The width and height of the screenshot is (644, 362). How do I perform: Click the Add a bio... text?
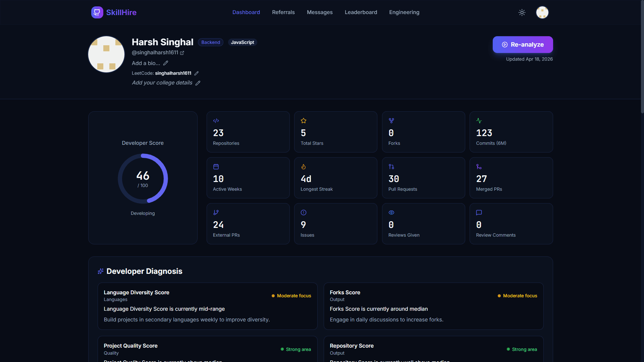click(146, 63)
